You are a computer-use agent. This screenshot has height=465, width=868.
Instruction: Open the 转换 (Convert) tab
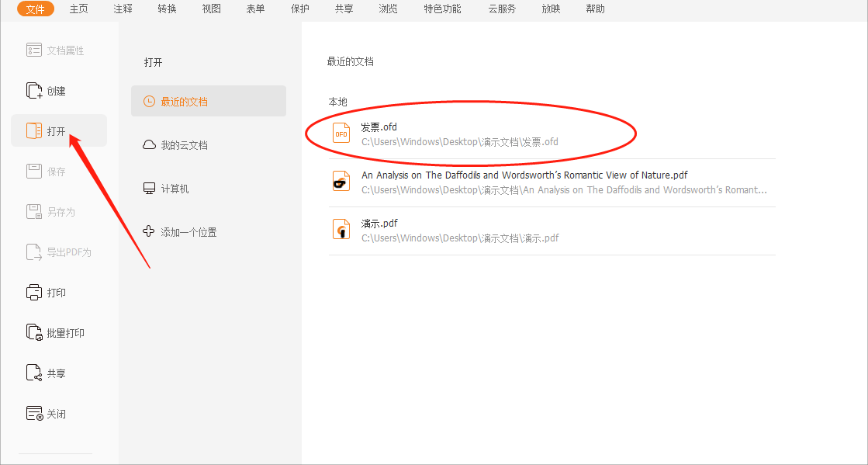166,9
